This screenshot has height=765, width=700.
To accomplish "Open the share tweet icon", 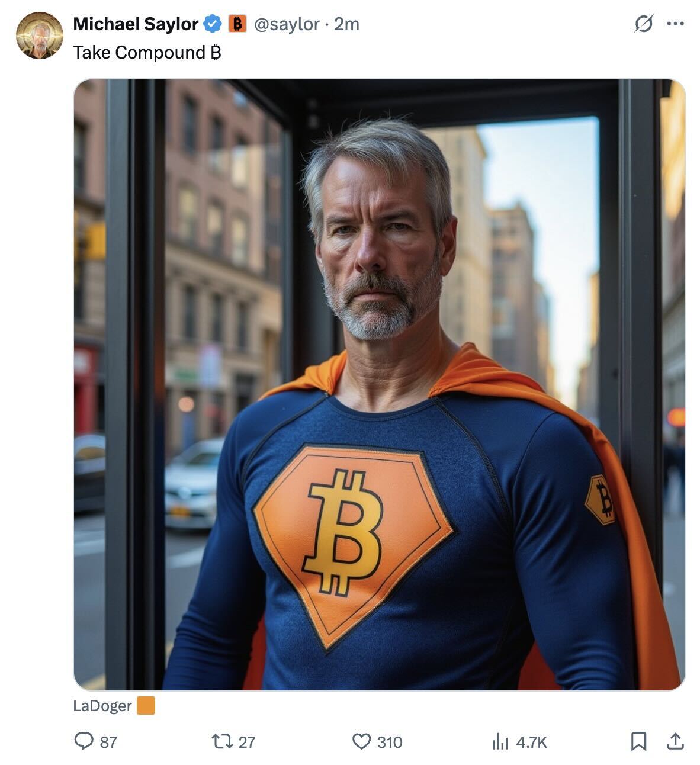I will click(676, 741).
